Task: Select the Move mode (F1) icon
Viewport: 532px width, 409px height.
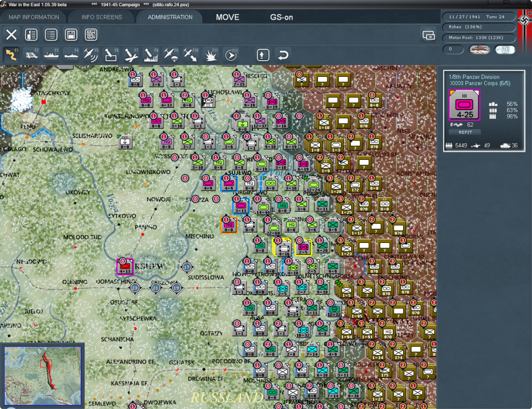Action: point(11,54)
